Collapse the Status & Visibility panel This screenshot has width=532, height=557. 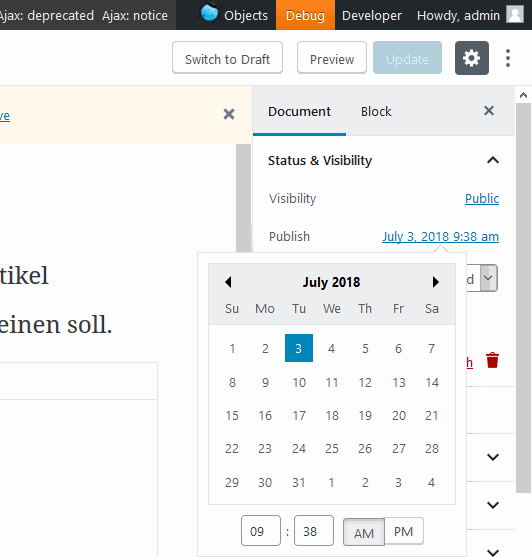click(493, 161)
